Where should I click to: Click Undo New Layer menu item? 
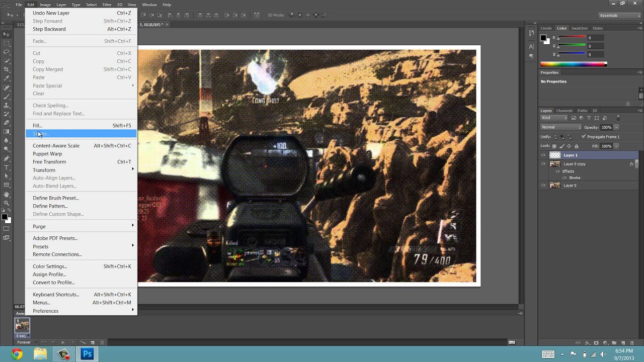[x=81, y=13]
